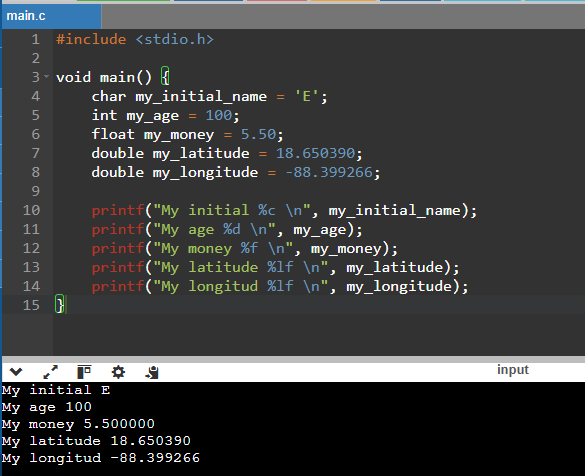The width and height of the screenshot is (585, 476).
Task: Click the 'longitud' string on line 14
Action: point(223,286)
